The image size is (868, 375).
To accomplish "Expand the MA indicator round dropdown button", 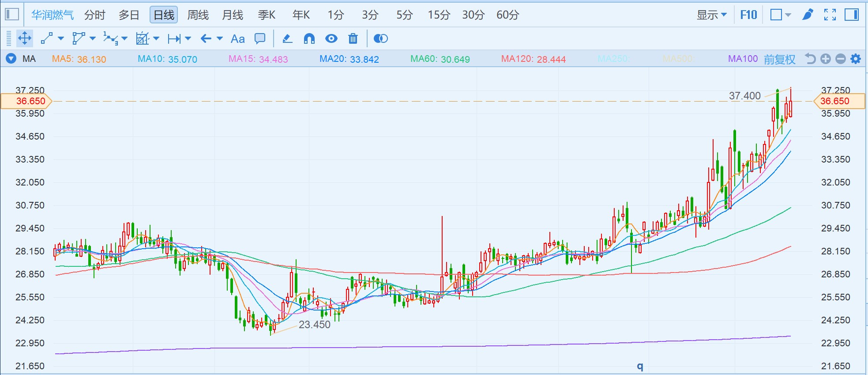I will (x=11, y=59).
